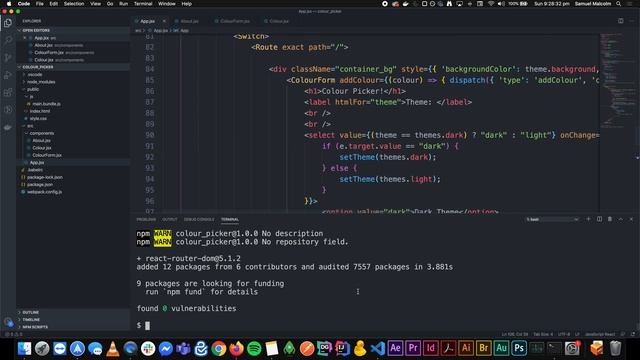The image size is (640, 360).
Task: Open the Terminal menu in menu bar
Action: tap(143, 4)
